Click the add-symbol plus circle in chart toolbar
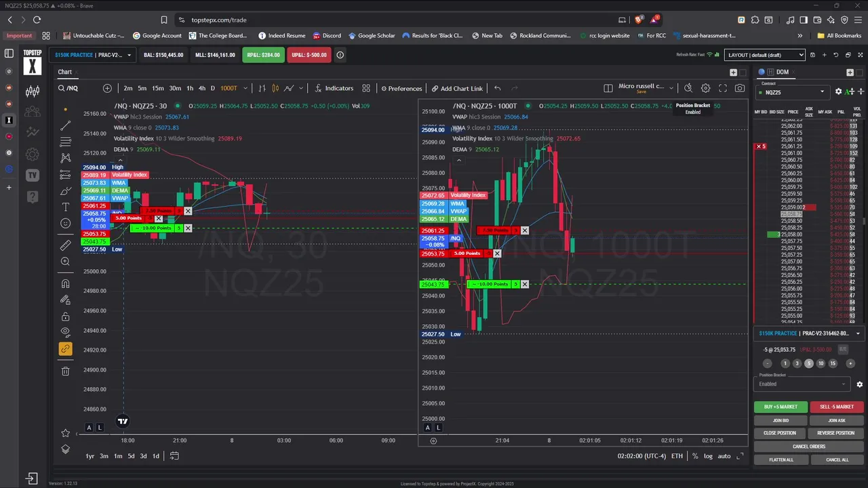The height and width of the screenshot is (488, 868). point(107,88)
